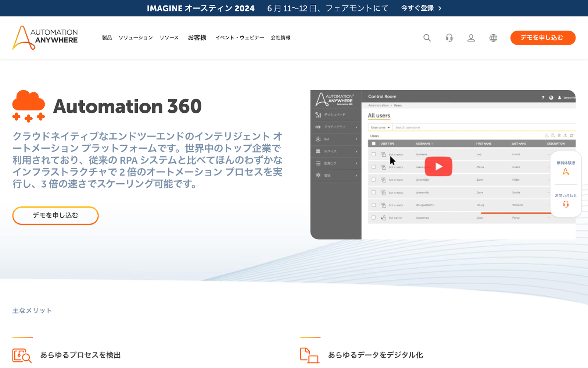Click the globe icon in Control Room header

click(551, 98)
